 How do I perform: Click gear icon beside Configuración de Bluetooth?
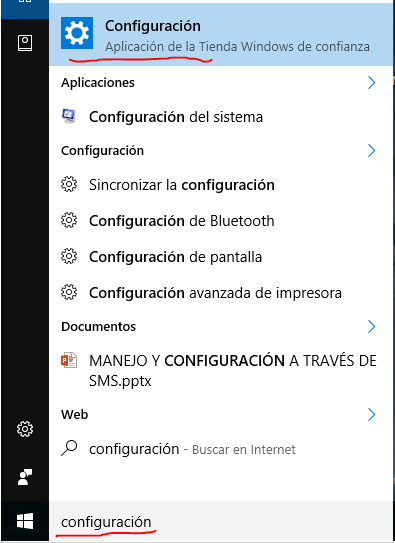click(x=69, y=220)
